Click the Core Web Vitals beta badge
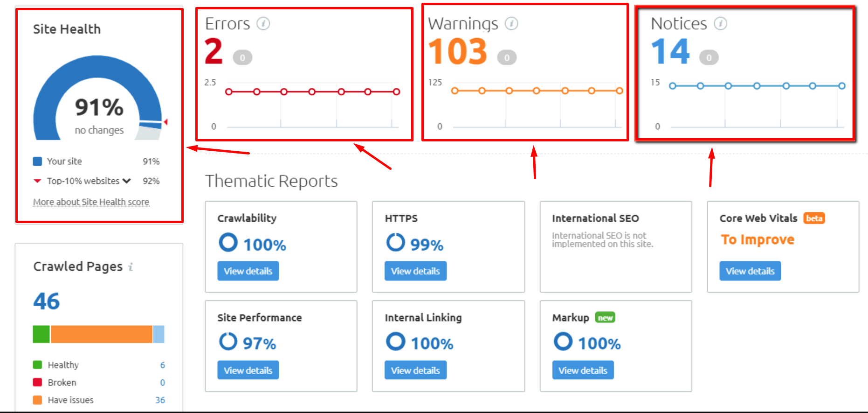This screenshot has height=413, width=868. (x=814, y=218)
